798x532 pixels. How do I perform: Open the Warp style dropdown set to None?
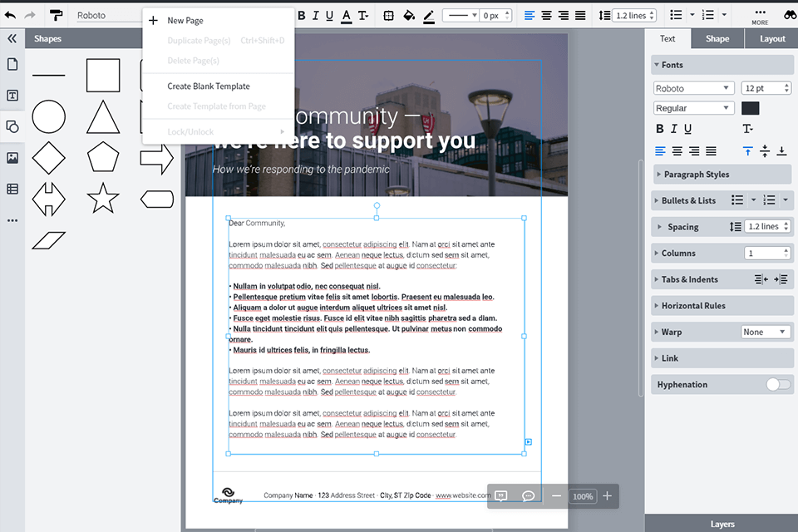point(765,332)
